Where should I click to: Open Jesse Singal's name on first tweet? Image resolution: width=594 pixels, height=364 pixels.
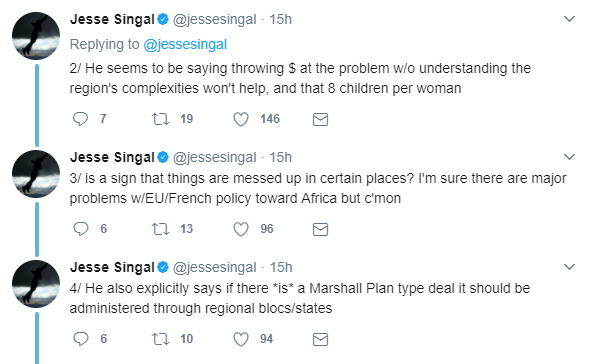112,19
